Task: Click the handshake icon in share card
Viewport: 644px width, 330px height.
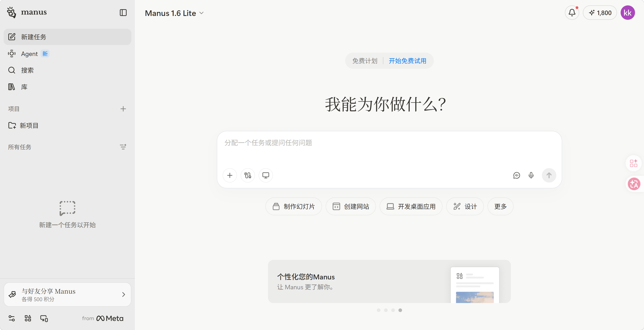Action: 12,294
